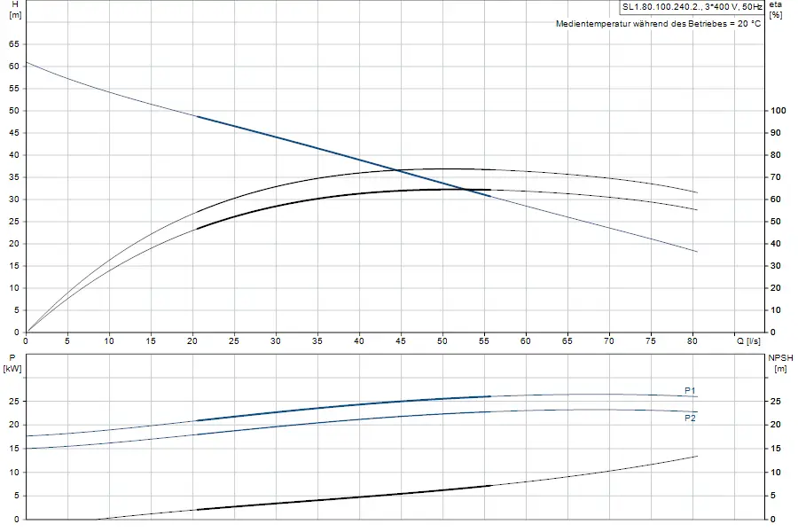Click the 0 tick on the NPSH axis

(773, 520)
